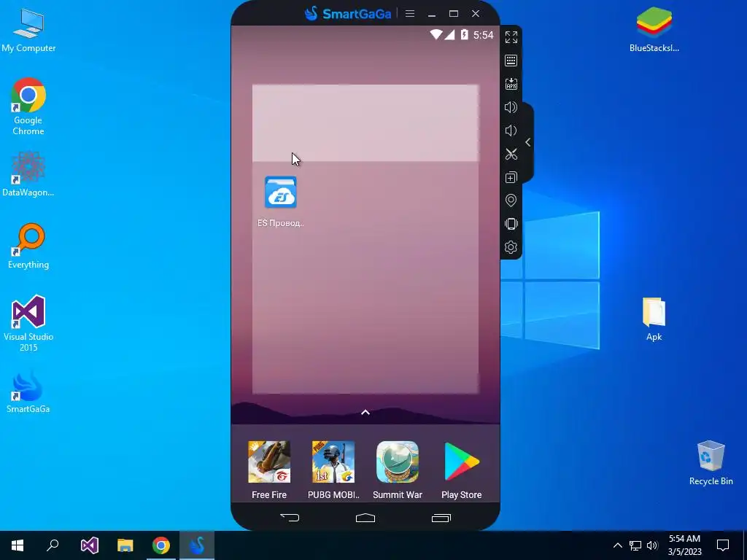Close the SmartGaGa emulator window
This screenshot has height=560, width=747.
tap(476, 14)
